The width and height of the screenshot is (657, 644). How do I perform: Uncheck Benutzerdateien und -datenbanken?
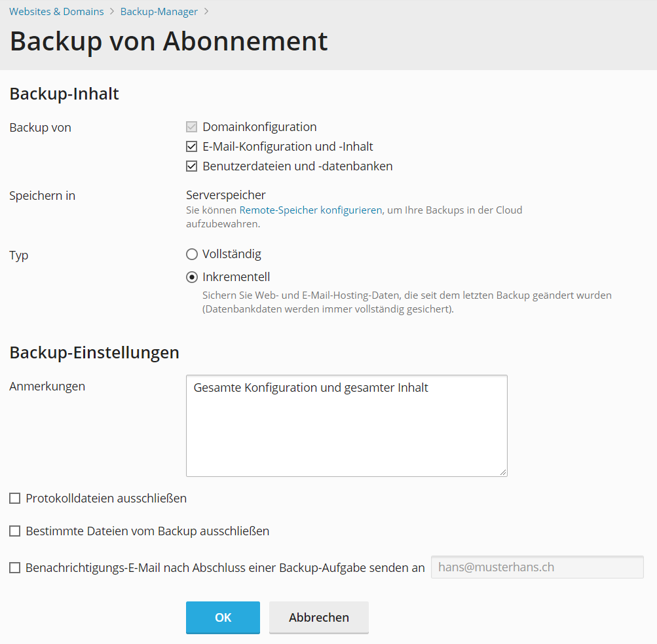pyautogui.click(x=192, y=166)
